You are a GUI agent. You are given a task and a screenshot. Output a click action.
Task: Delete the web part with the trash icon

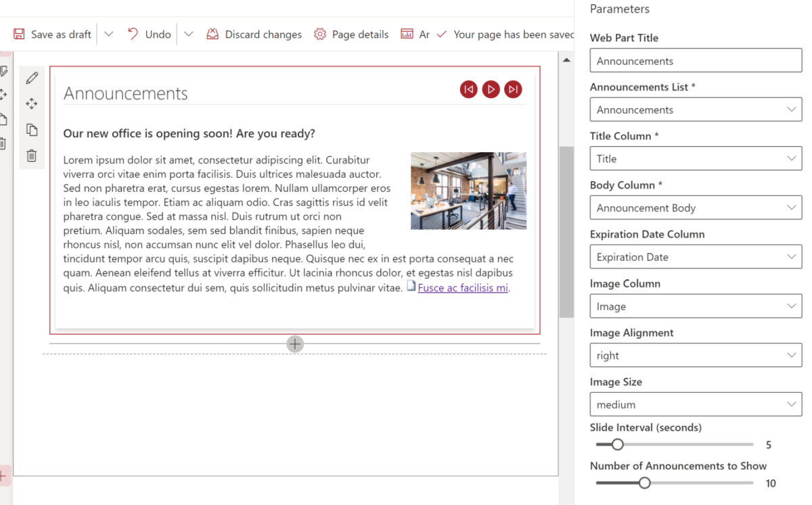click(32, 155)
